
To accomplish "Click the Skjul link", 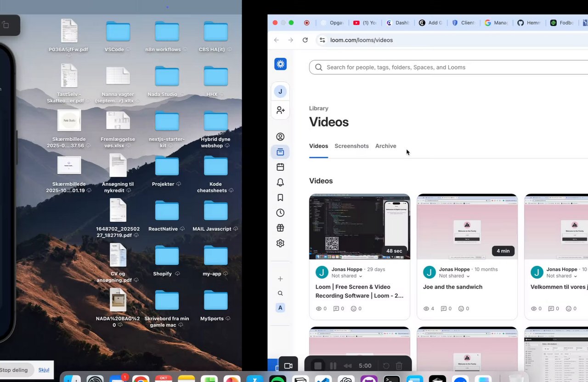I will [44, 370].
